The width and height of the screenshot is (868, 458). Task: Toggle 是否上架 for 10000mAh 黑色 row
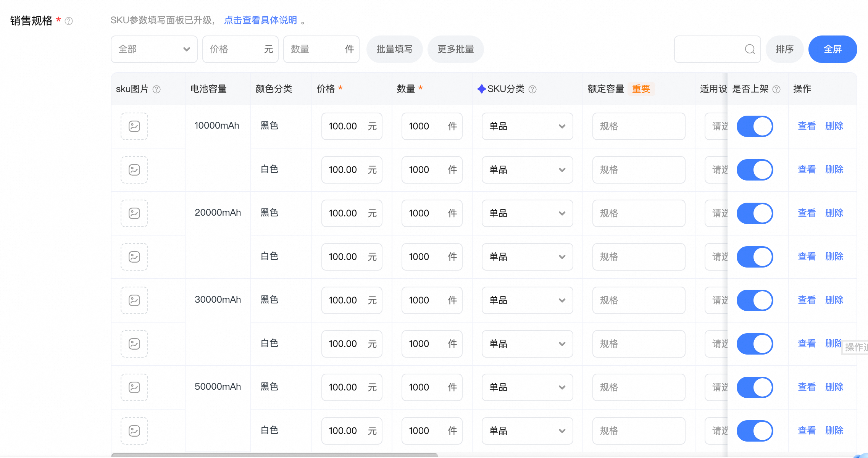tap(755, 126)
